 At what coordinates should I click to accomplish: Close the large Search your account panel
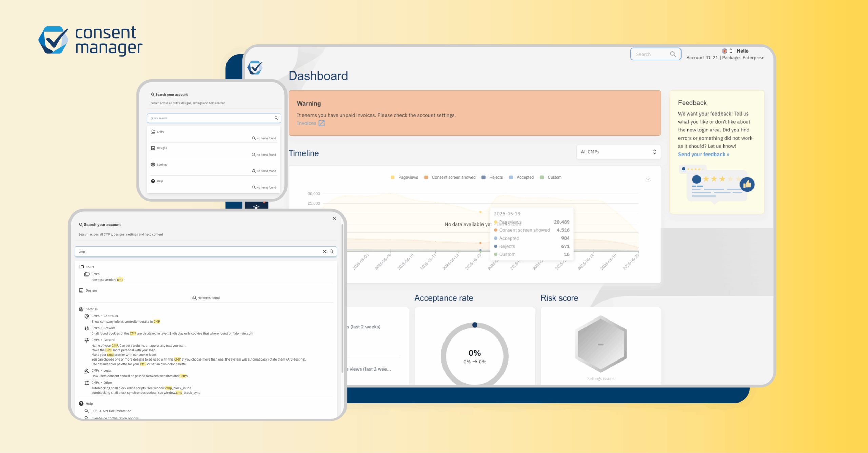pyautogui.click(x=334, y=218)
